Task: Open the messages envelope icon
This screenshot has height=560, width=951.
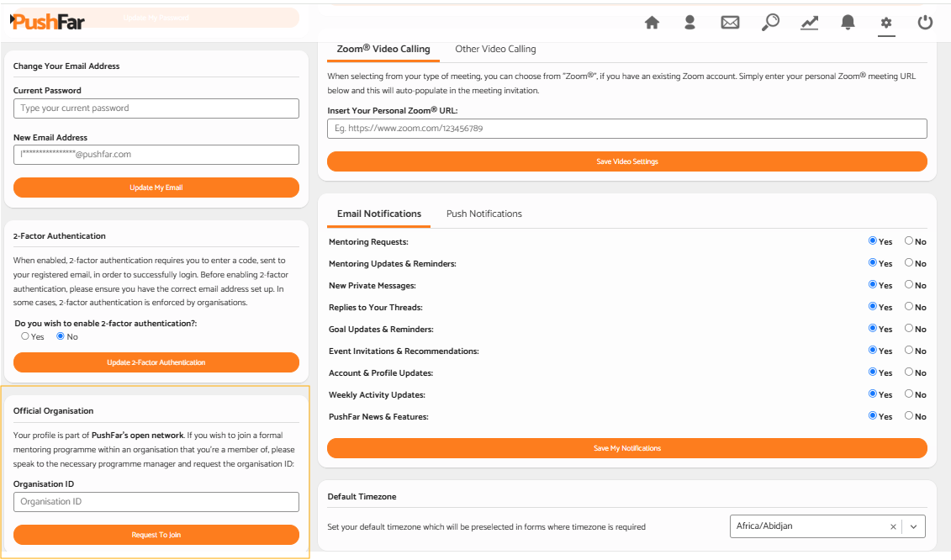Action: [x=730, y=23]
